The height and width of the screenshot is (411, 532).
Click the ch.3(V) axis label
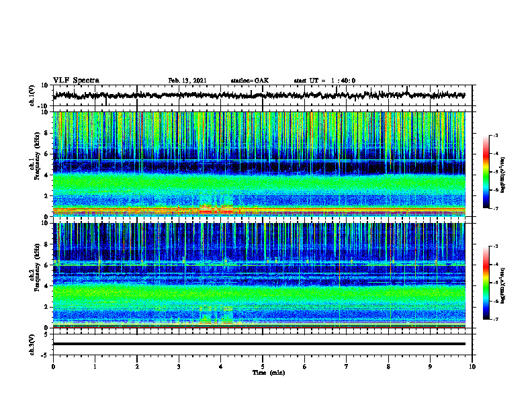32,345
